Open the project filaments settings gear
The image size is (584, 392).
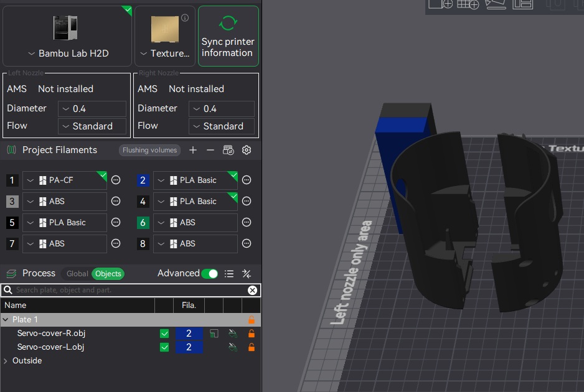click(x=247, y=150)
